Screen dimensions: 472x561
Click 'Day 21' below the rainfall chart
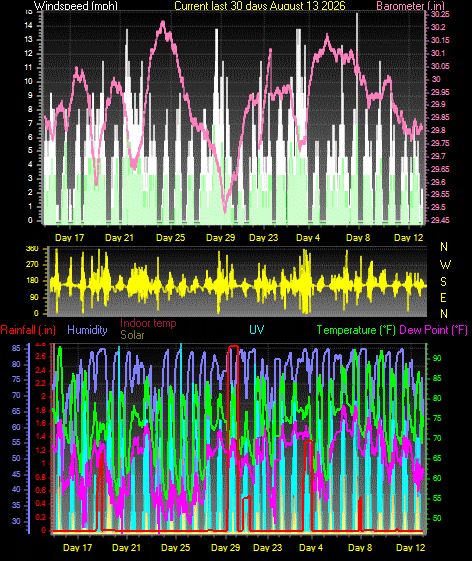click(126, 547)
